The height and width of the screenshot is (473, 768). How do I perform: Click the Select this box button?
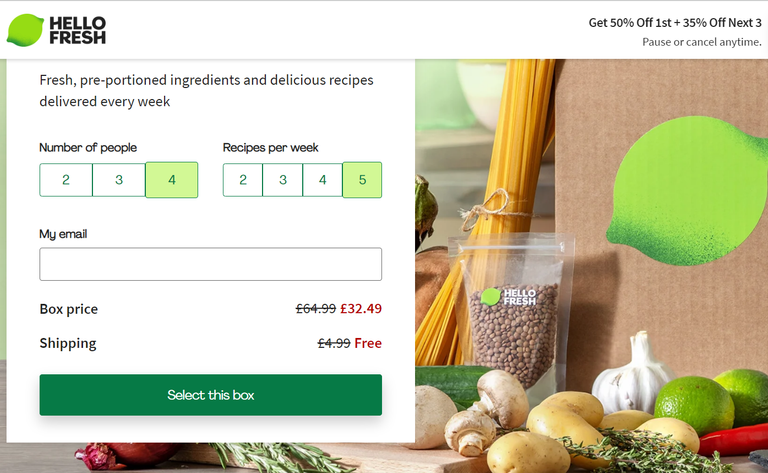(211, 395)
